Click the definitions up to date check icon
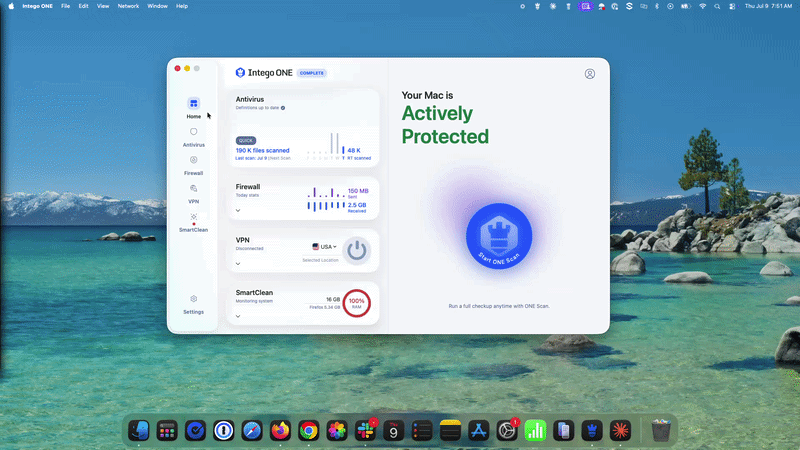The width and height of the screenshot is (800, 450). tap(283, 108)
